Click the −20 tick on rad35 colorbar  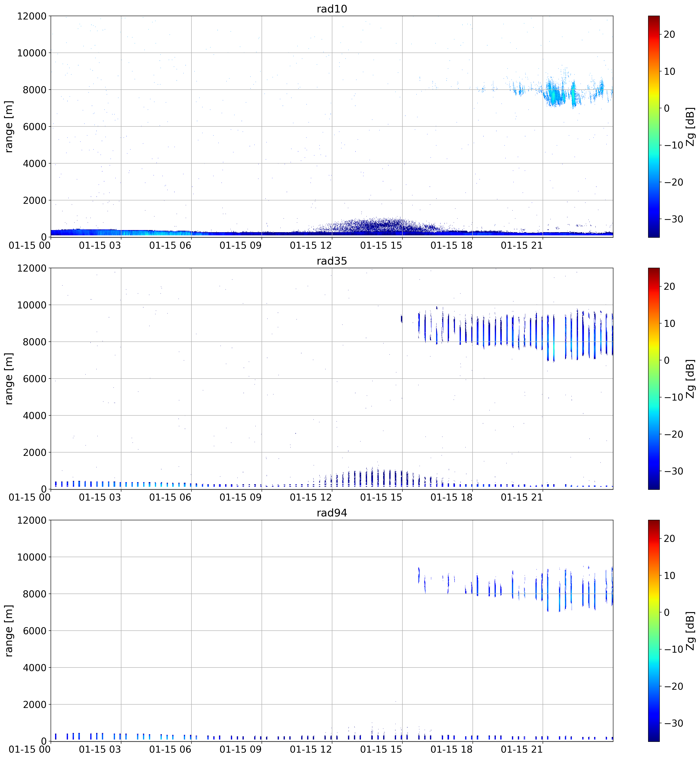[674, 434]
